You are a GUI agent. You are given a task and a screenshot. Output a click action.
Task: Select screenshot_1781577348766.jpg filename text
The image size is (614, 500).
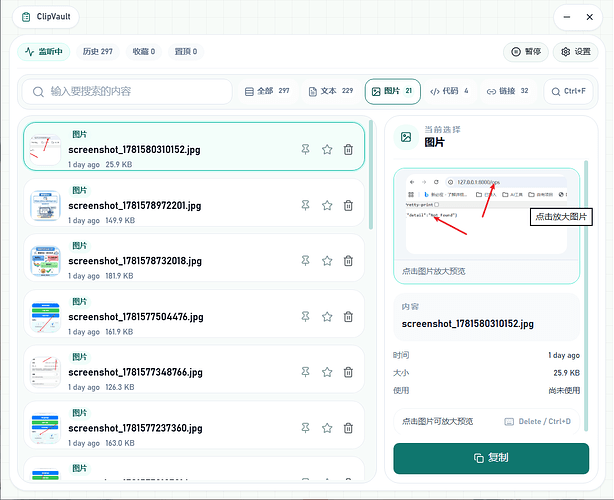click(x=135, y=372)
